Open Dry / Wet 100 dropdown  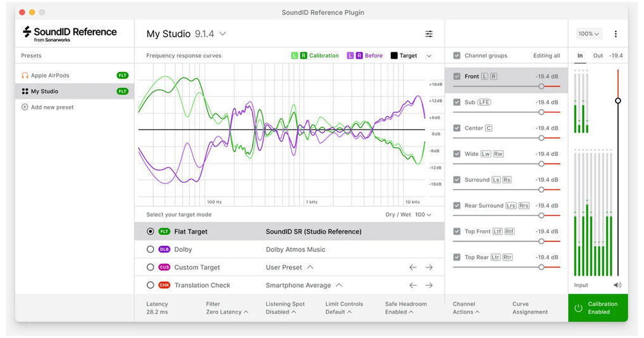[x=408, y=214]
